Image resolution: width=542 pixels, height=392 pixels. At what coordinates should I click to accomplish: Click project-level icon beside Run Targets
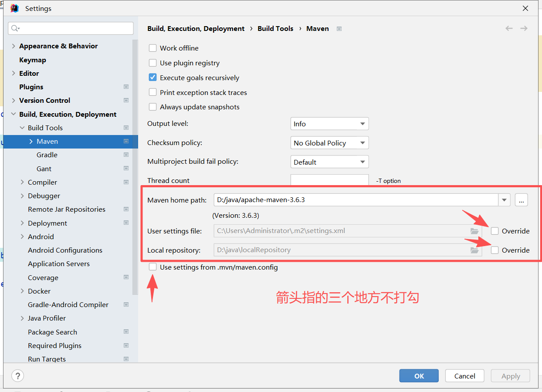pyautogui.click(x=126, y=359)
